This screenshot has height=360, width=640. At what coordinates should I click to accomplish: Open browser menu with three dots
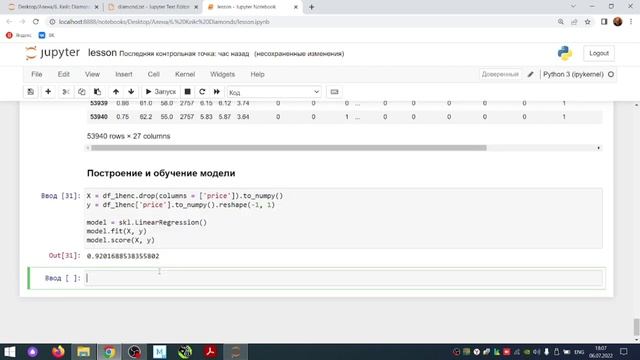(631, 22)
